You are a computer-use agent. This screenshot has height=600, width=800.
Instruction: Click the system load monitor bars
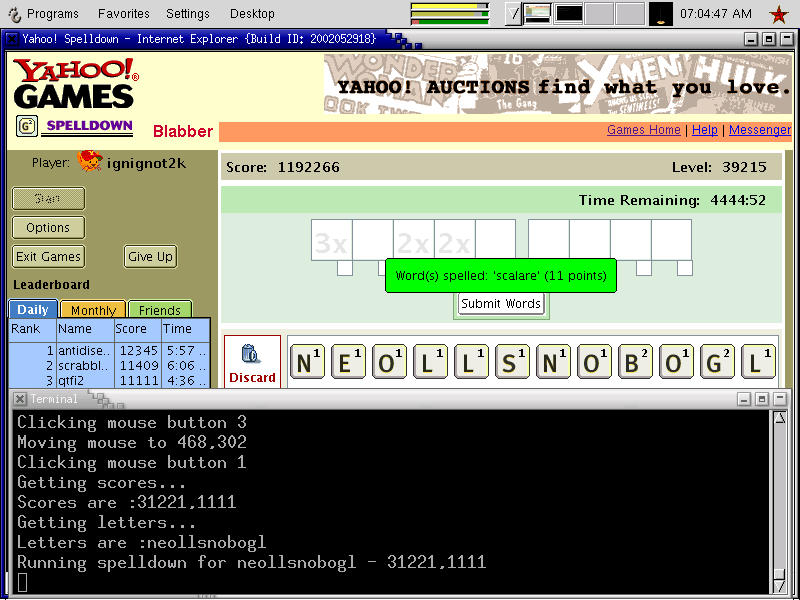tap(449, 14)
